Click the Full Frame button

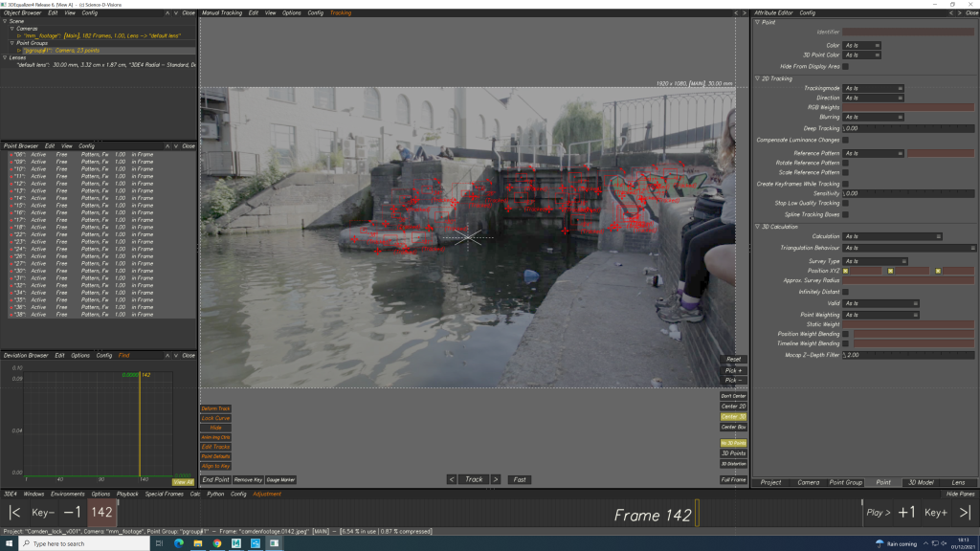(733, 480)
